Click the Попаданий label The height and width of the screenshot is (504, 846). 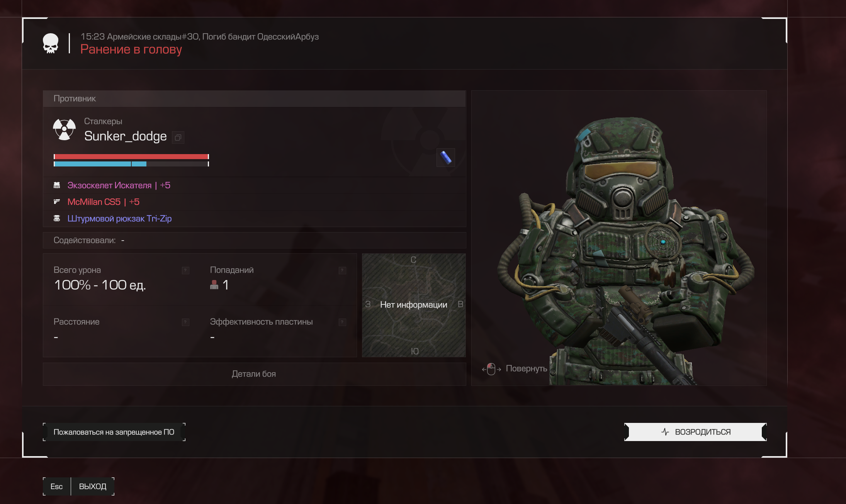232,270
